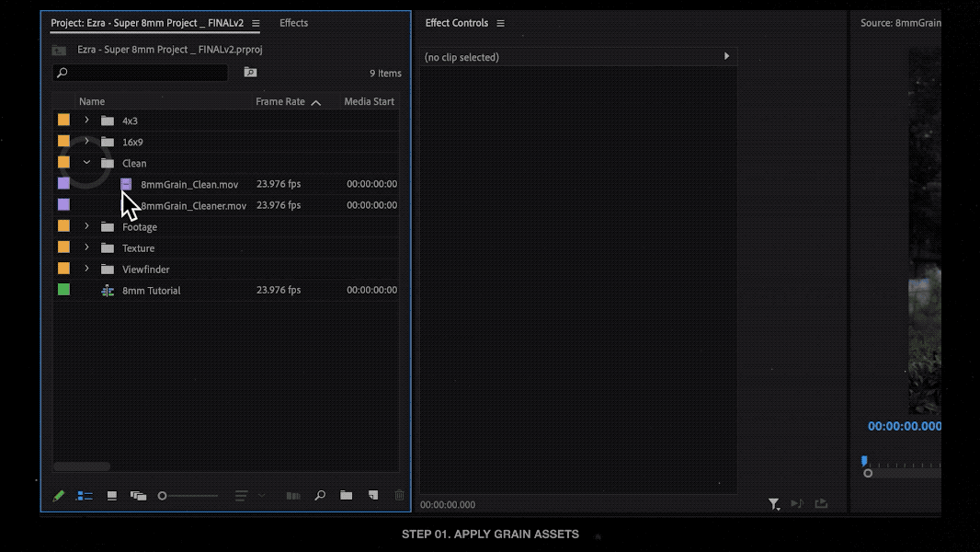The image size is (980, 552).
Task: Click the Viewfinder folder icon
Action: [108, 270]
